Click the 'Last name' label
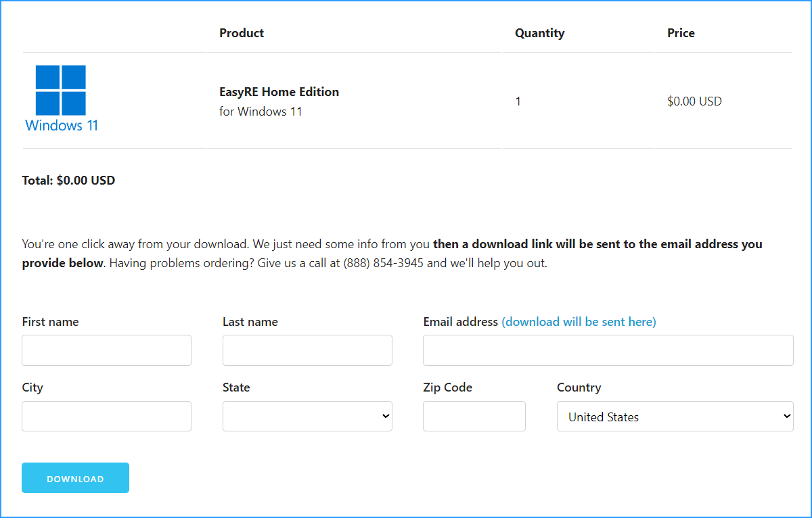This screenshot has width=812, height=518. coord(250,322)
